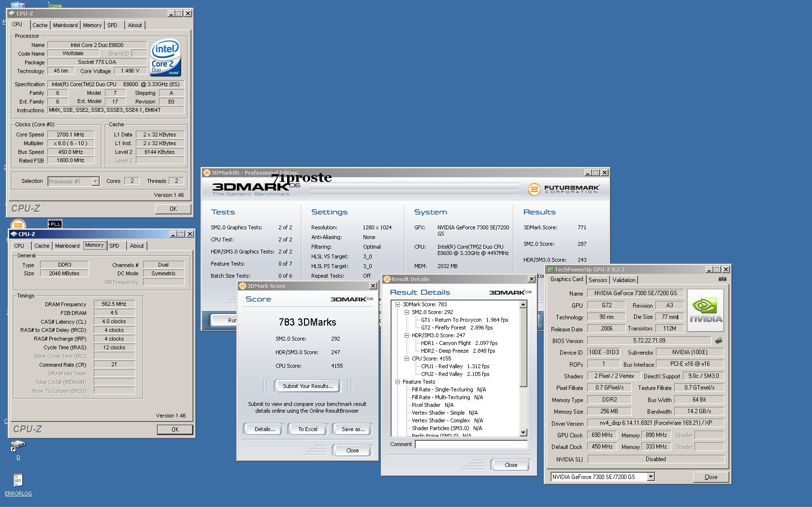812x508 pixels.
Task: Switch to Cache tab in top CPU-Z
Action: click(40, 25)
